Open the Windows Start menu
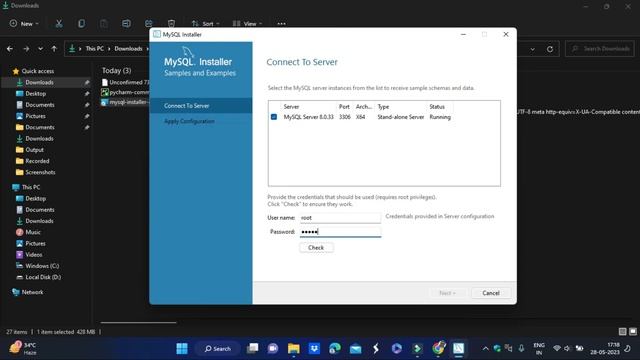640x360 pixels. pyautogui.click(x=182, y=349)
